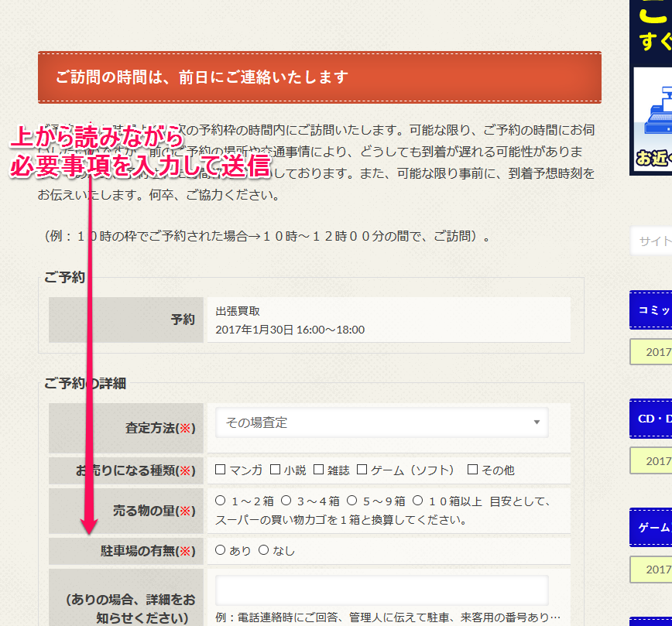Image resolution: width=672 pixels, height=626 pixels.
Task: Open the CD・D sidebar category heading
Action: tap(651, 419)
